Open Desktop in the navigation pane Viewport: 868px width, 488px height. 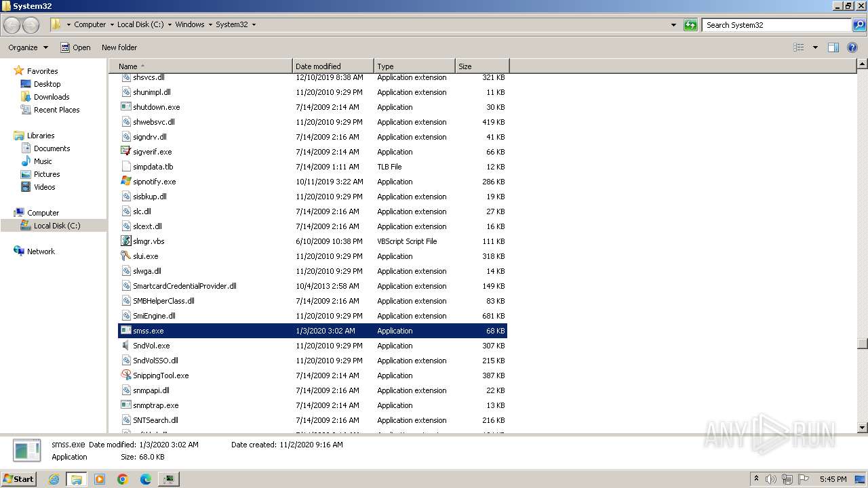click(47, 84)
